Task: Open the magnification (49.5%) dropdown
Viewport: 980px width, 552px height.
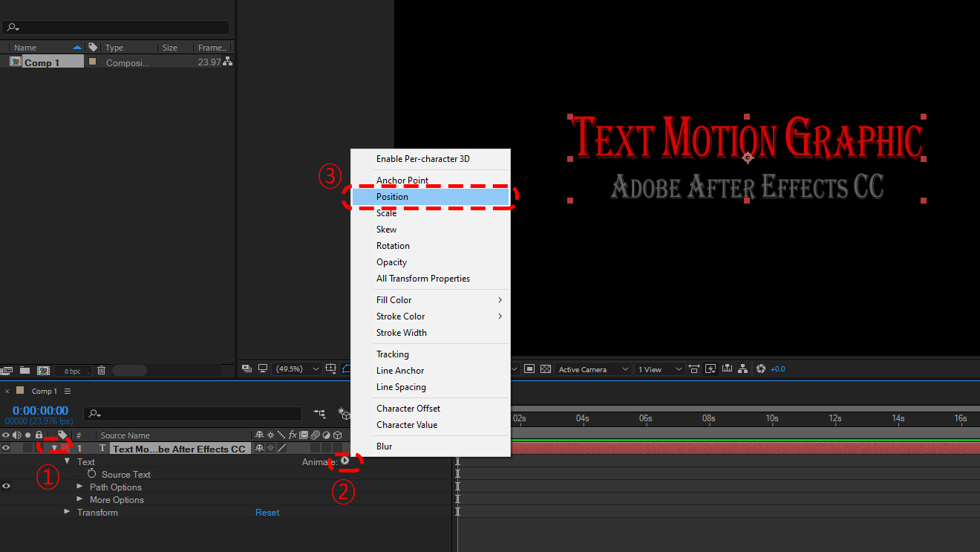Action: tap(296, 368)
